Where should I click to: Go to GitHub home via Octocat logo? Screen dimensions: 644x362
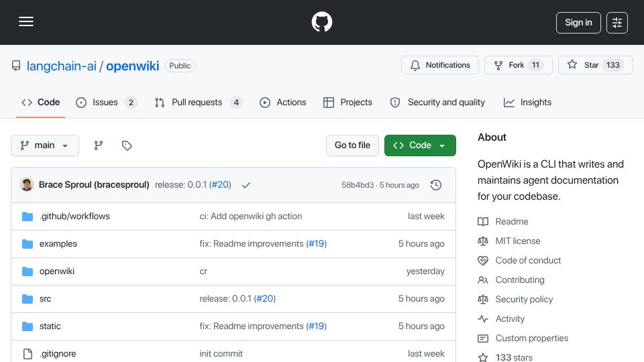(x=322, y=21)
